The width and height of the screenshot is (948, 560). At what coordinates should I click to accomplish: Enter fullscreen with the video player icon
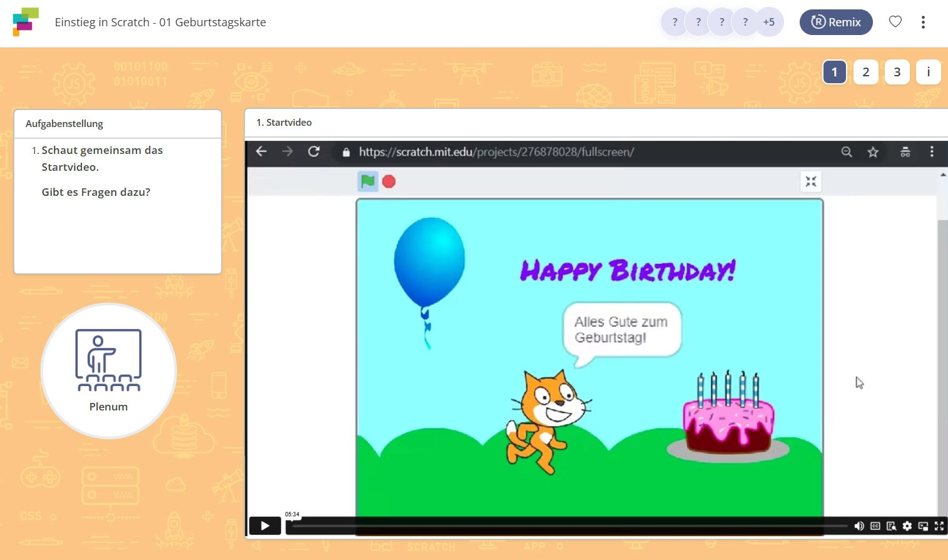(939, 526)
